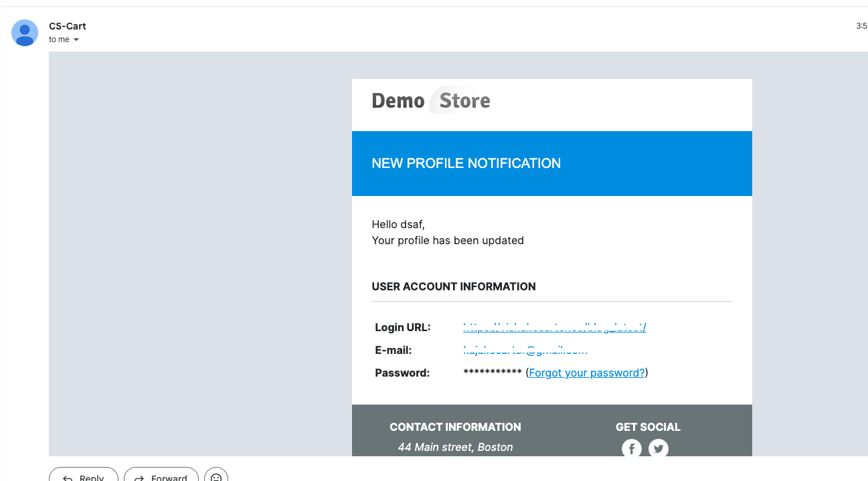
Task: Follow the Login URL link
Action: click(x=554, y=327)
